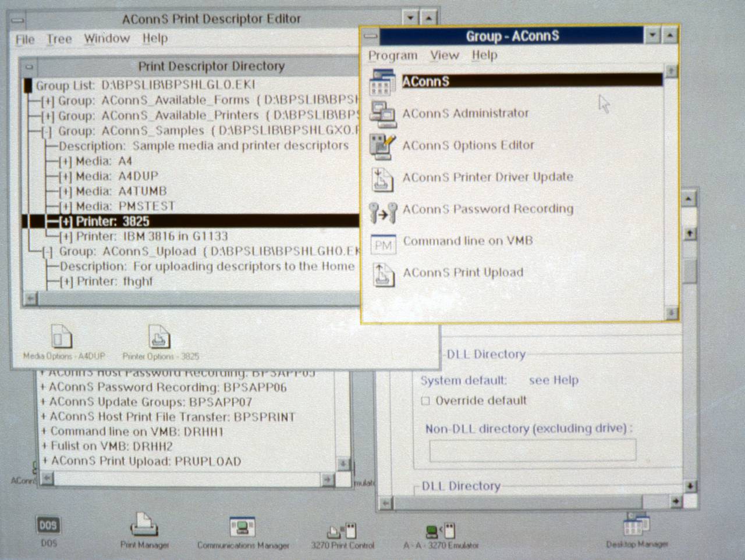Viewport: 745px width, 560px height.
Task: Select Printer: IBM 3816 in G1133
Action: tap(151, 237)
